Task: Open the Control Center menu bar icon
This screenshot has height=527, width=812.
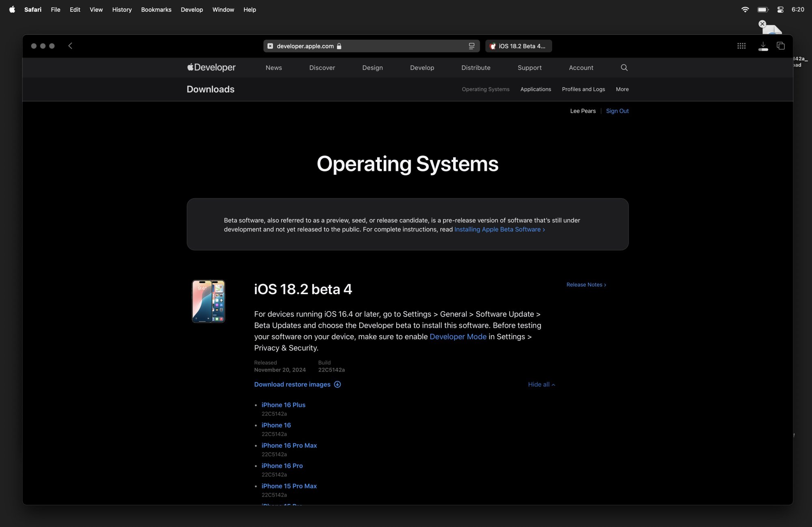Action: pyautogui.click(x=780, y=10)
